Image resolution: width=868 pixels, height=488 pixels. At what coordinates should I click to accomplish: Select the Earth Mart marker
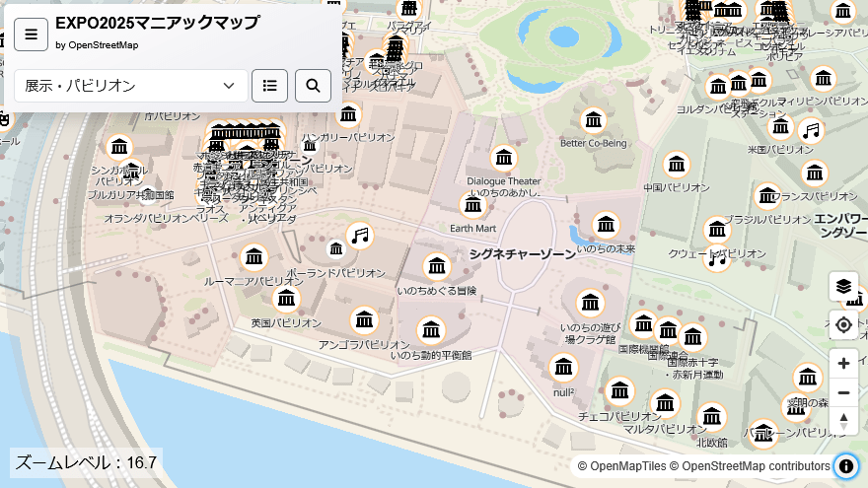[472, 206]
